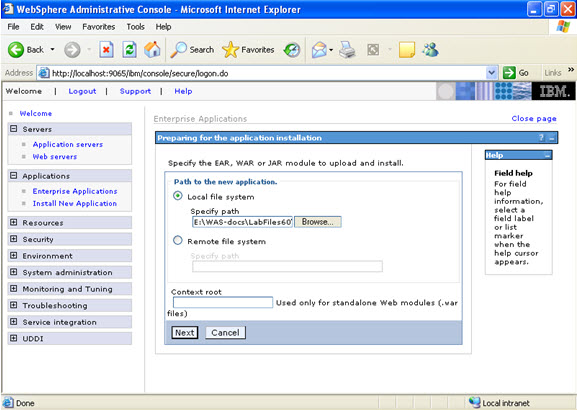577x410 pixels.
Task: Print the page with printer icon
Action: [347, 50]
